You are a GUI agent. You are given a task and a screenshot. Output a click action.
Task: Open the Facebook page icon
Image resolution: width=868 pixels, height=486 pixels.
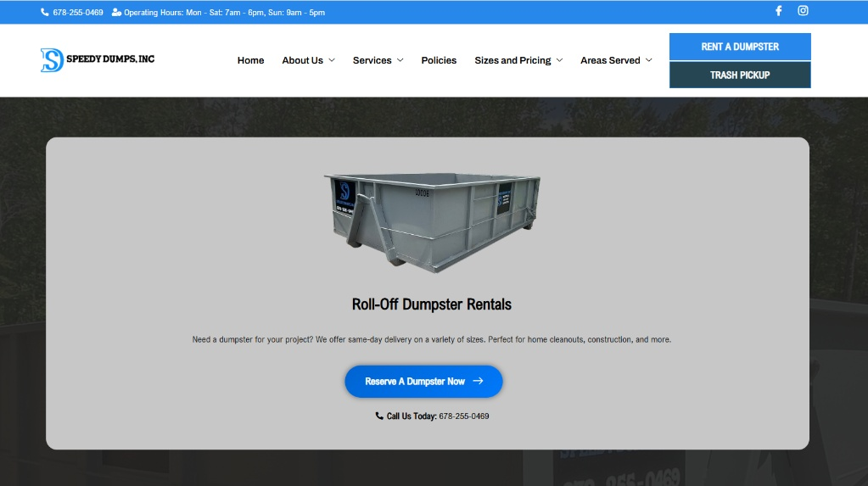click(778, 10)
